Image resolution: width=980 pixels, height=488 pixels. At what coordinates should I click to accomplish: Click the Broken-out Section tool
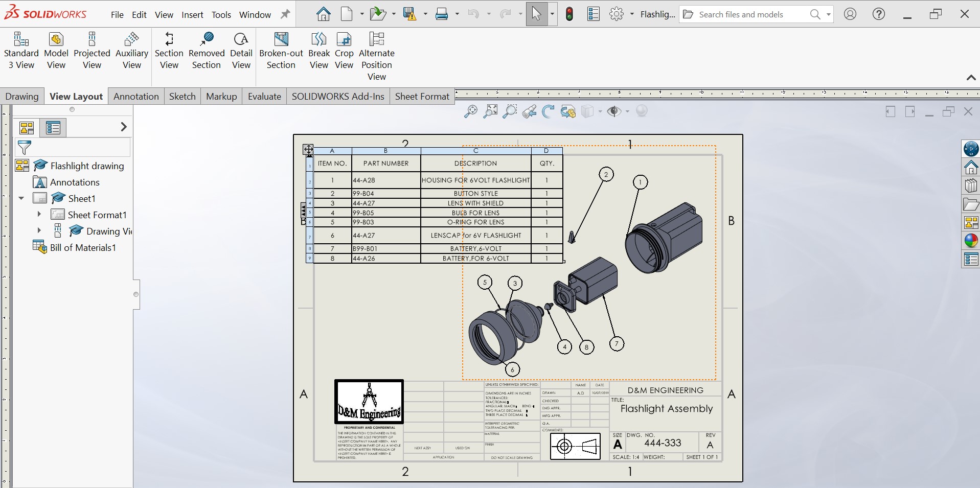281,51
